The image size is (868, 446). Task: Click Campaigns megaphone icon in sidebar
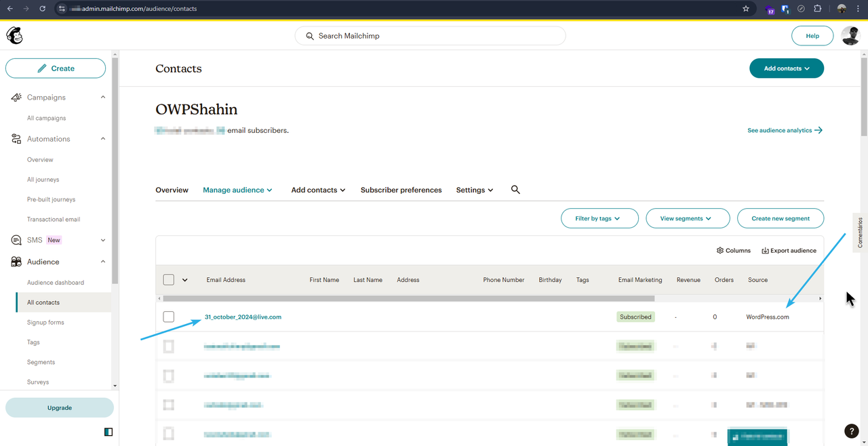coord(16,98)
